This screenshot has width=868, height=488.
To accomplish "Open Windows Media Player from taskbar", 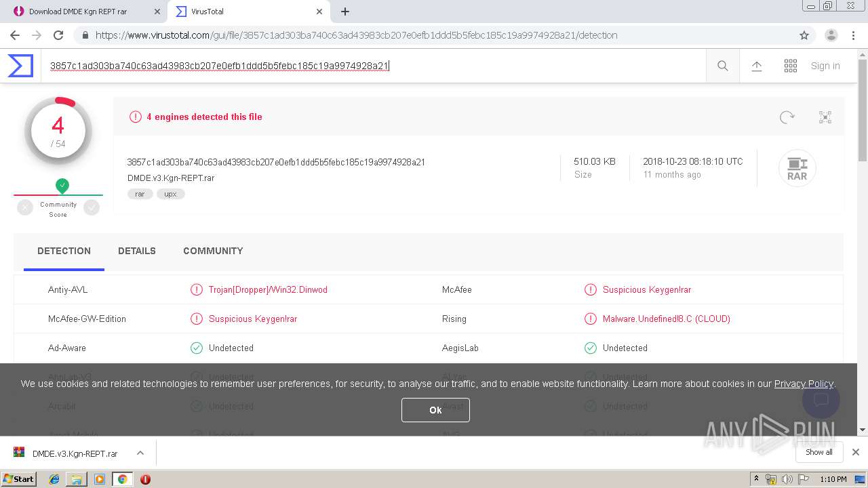I will click(x=100, y=479).
